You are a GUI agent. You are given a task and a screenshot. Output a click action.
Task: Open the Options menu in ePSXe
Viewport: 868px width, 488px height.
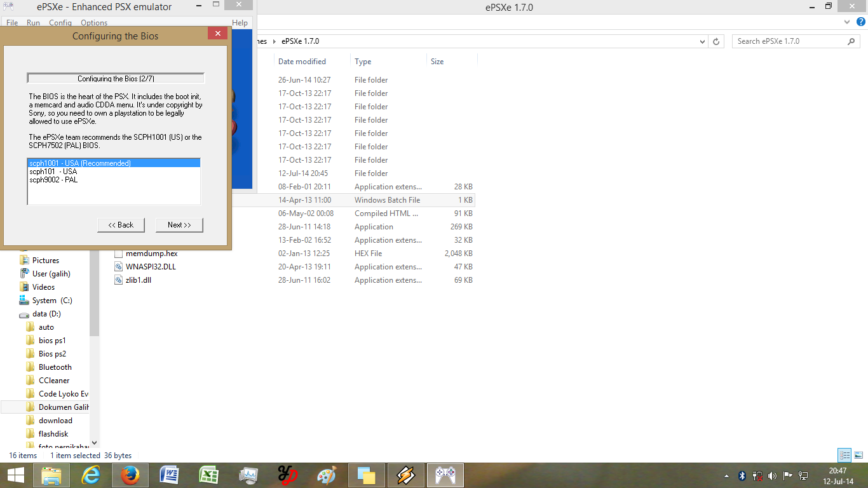pos(94,23)
